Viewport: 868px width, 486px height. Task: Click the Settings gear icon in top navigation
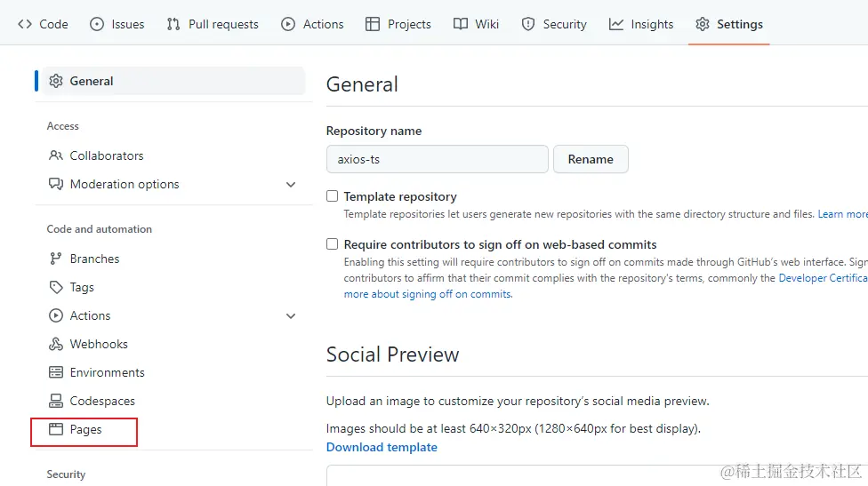click(703, 24)
